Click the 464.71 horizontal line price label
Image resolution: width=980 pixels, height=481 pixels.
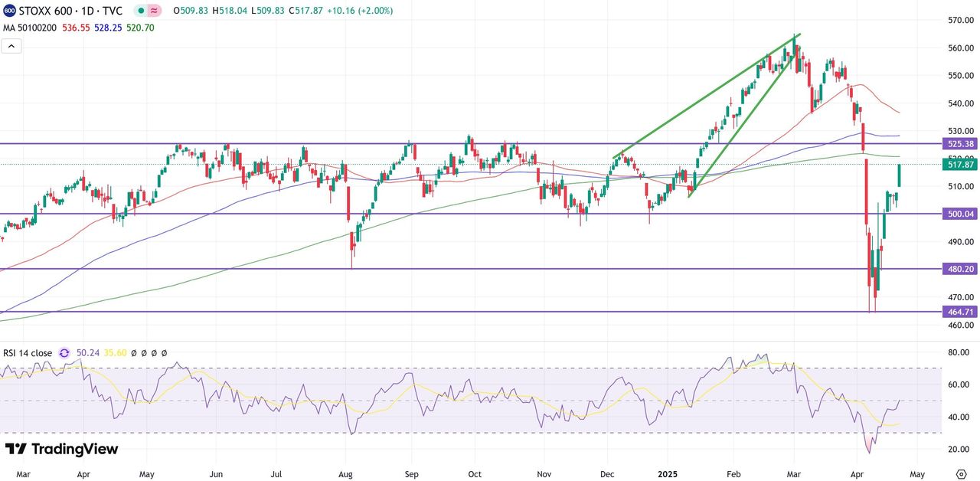[960, 312]
